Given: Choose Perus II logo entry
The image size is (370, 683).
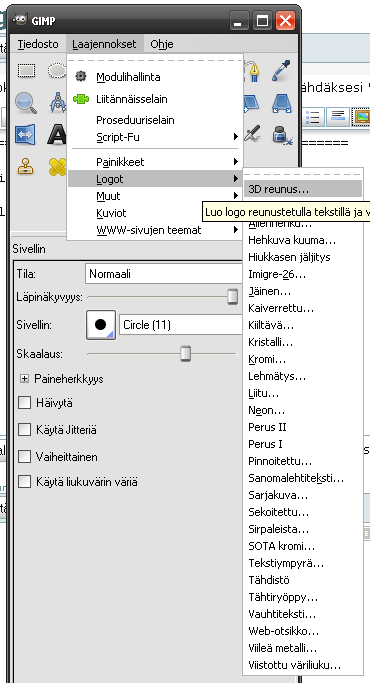Looking at the screenshot, I should tap(303, 427).
